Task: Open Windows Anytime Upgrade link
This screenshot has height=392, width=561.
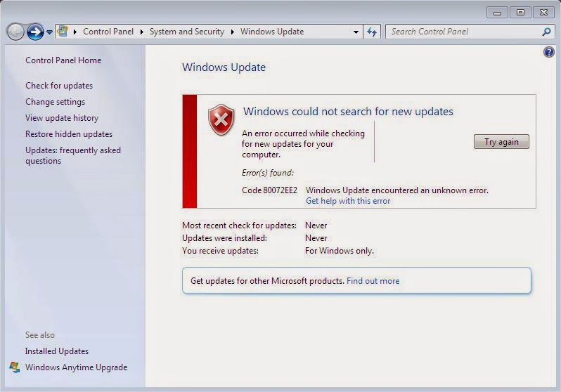Action: click(x=76, y=367)
